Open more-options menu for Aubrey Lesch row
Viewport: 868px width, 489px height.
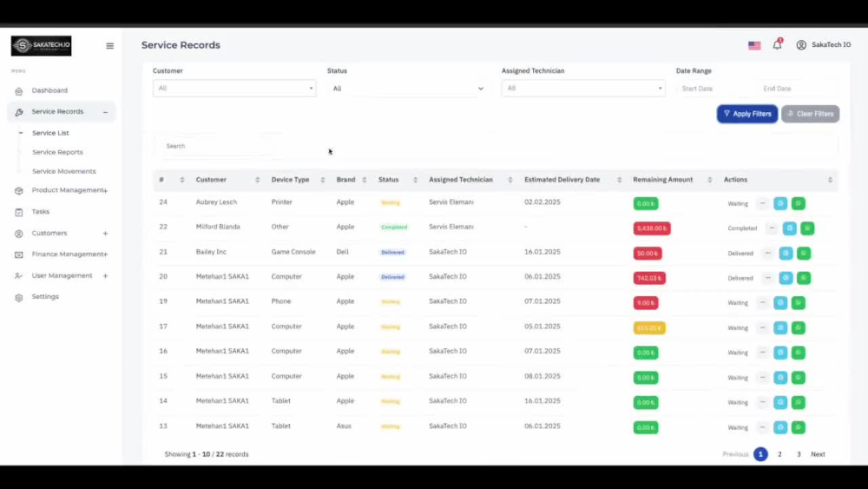pos(762,204)
